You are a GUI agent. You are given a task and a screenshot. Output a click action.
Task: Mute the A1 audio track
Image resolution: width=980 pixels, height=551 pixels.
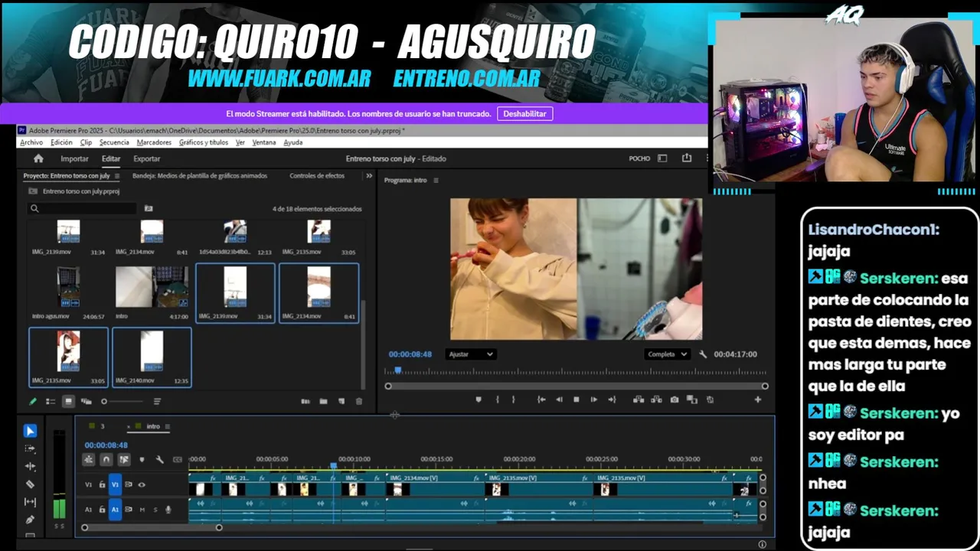142,510
